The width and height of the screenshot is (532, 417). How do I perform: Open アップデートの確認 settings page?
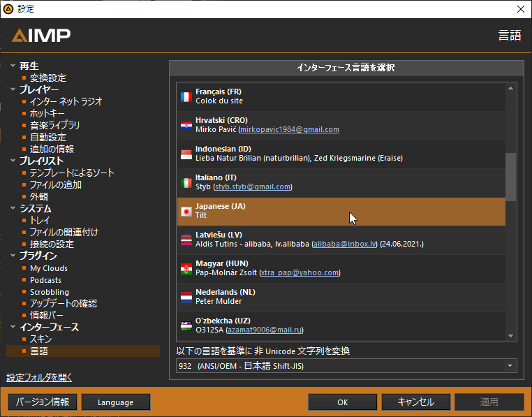[x=64, y=304]
